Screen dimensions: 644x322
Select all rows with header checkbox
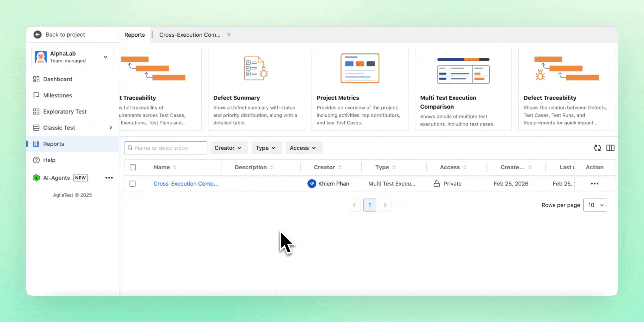coord(133,168)
